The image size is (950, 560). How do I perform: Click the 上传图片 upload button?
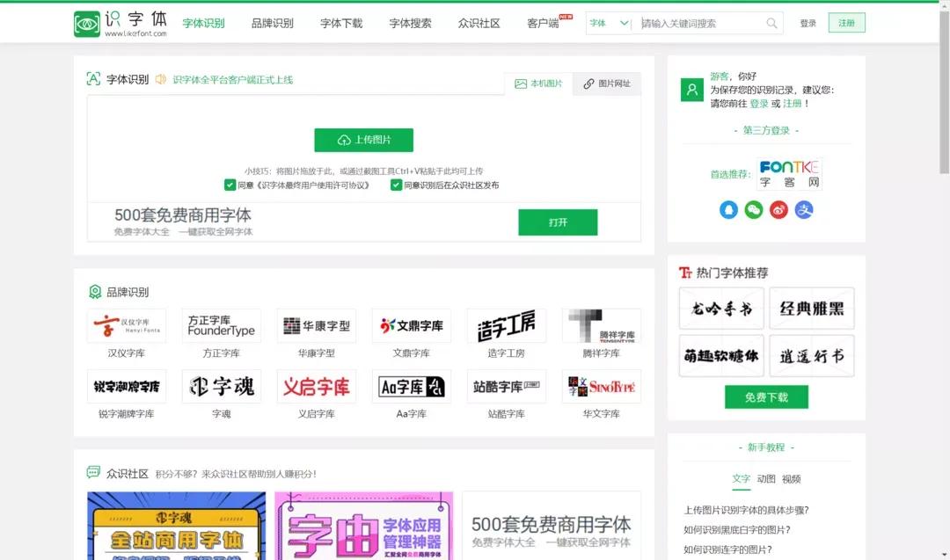click(x=363, y=140)
